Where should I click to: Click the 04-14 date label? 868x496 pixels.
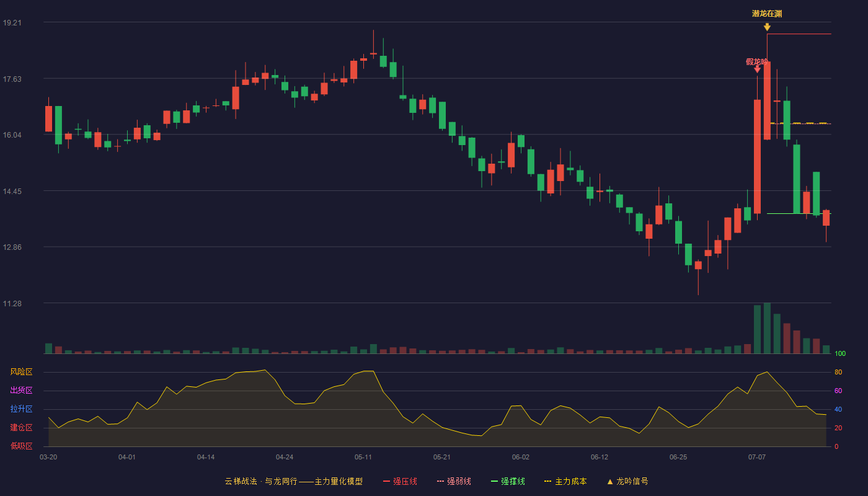pyautogui.click(x=206, y=457)
